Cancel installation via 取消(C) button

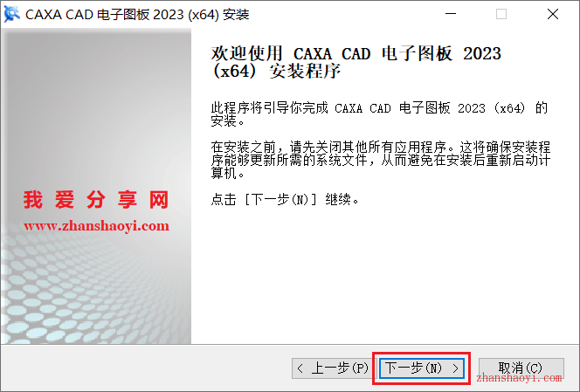521,368
